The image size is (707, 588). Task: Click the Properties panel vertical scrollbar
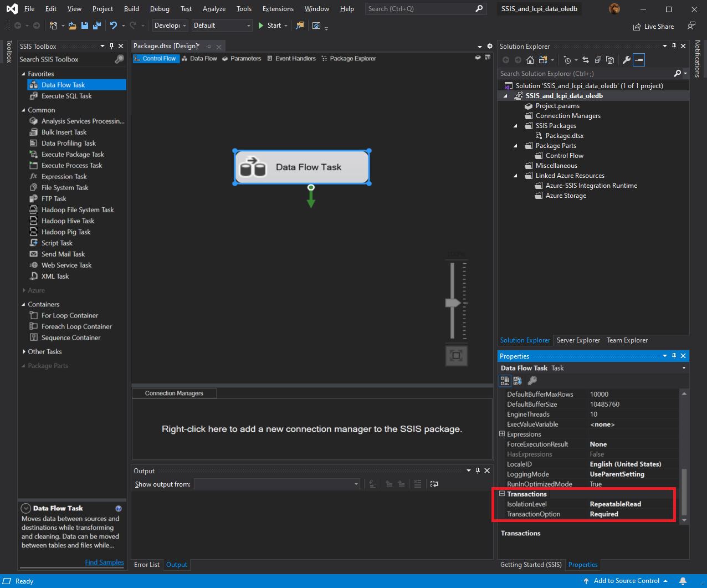click(x=684, y=491)
